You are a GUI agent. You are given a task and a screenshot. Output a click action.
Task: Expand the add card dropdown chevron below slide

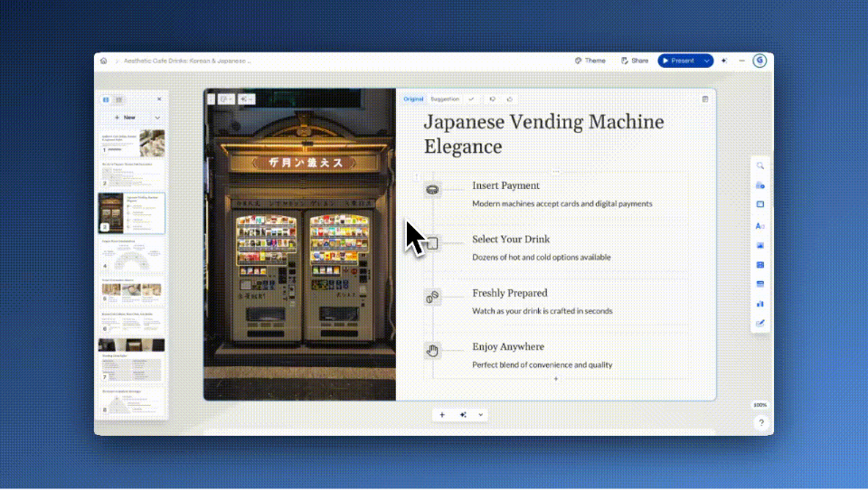480,415
